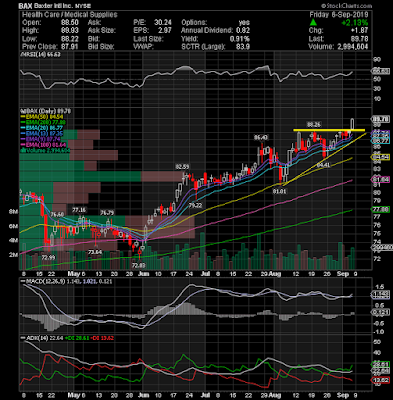Click the green 77.88 EMA price tag on the right axis
Viewport: 393px width, 400px height.
point(380,209)
